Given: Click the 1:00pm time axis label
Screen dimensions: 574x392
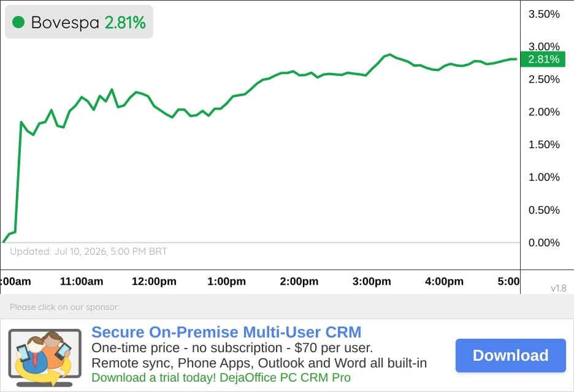Looking at the screenshot, I should 227,281.
